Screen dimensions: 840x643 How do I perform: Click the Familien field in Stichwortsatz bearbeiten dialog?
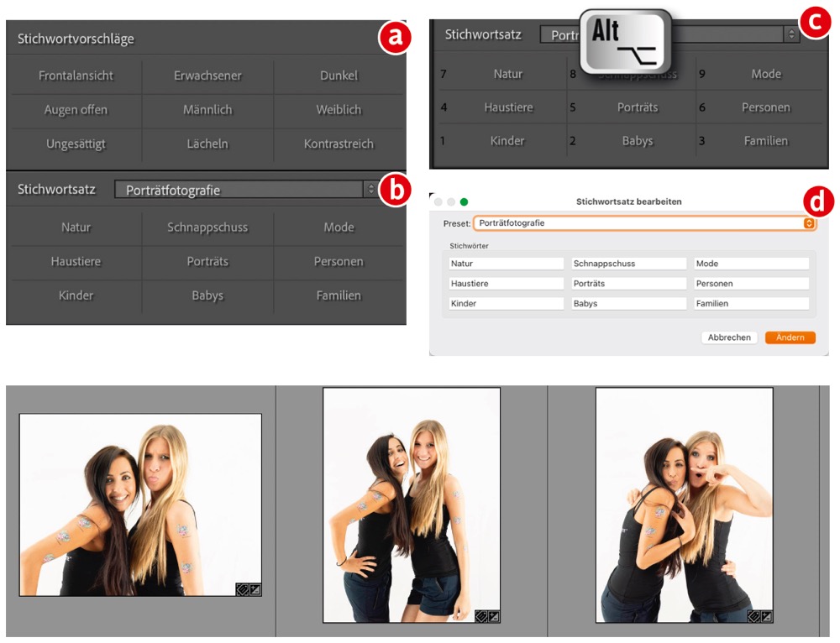(752, 304)
